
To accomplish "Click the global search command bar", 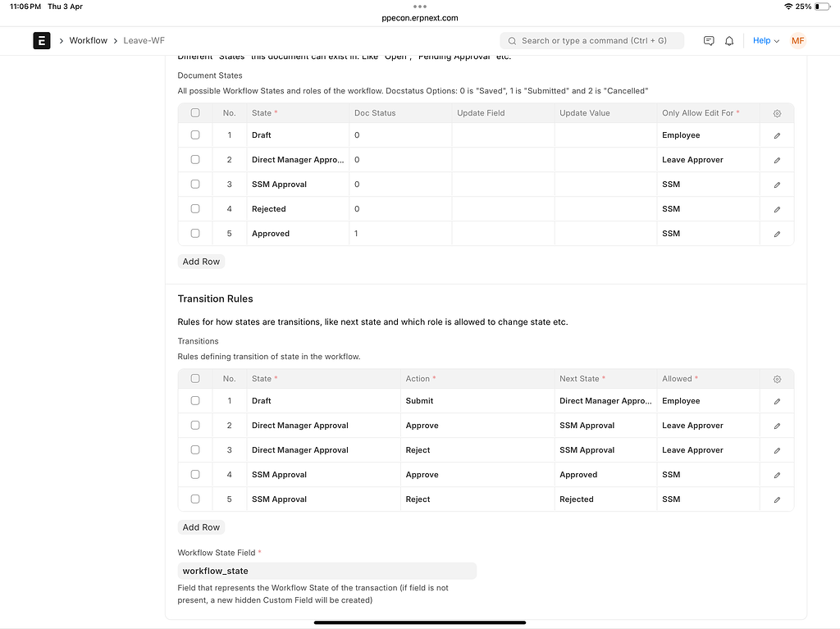I will (x=592, y=40).
